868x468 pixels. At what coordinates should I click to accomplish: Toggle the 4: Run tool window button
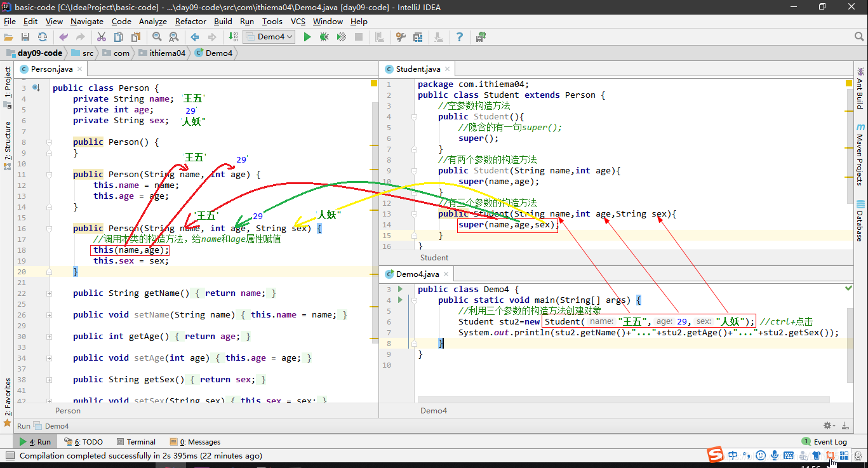tap(35, 441)
